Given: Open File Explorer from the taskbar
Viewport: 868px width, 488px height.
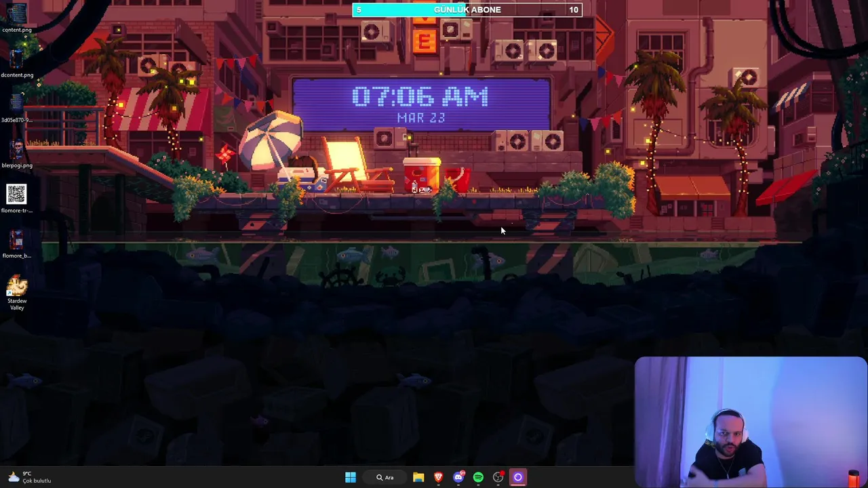Looking at the screenshot, I should point(418,477).
